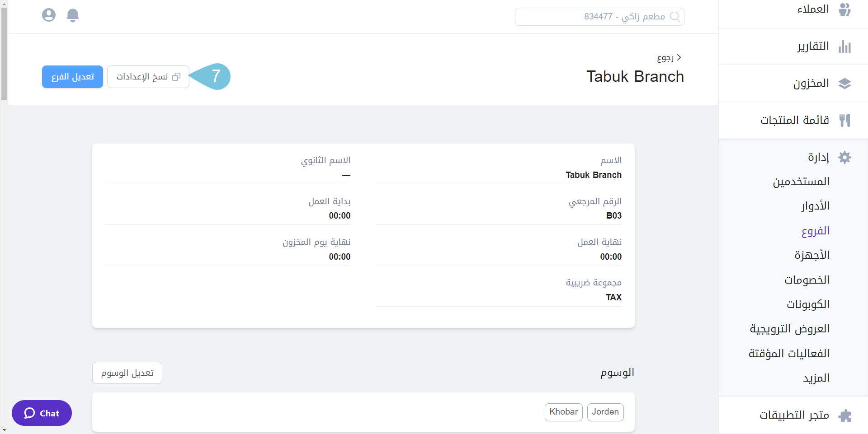Image resolution: width=868 pixels, height=434 pixels.
Task: Click the Khobar tag
Action: (563, 412)
